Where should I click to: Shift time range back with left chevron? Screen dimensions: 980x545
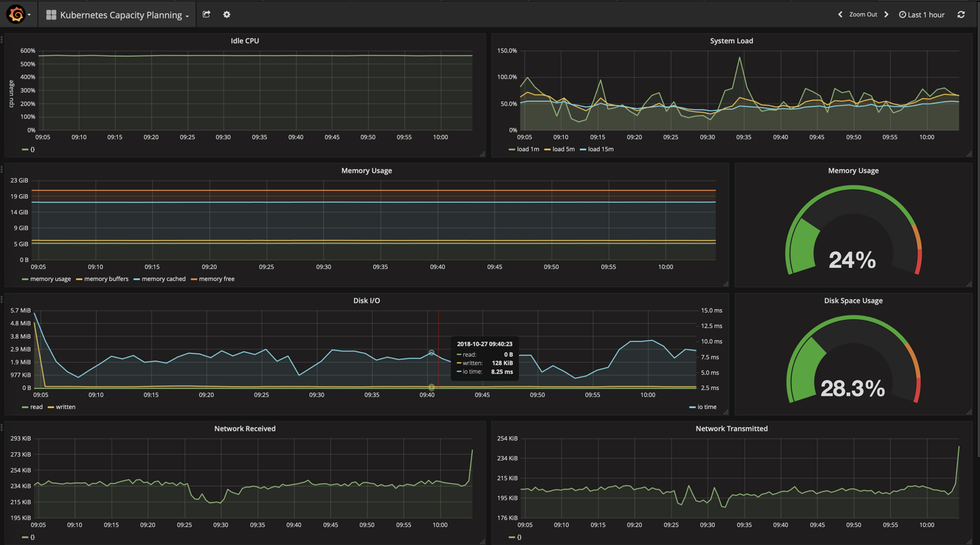(x=840, y=15)
